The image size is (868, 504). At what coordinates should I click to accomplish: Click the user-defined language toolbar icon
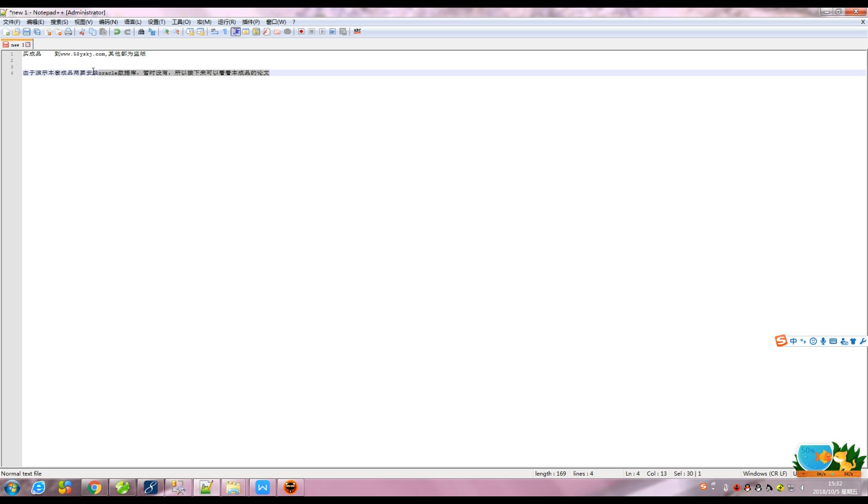pos(246,32)
